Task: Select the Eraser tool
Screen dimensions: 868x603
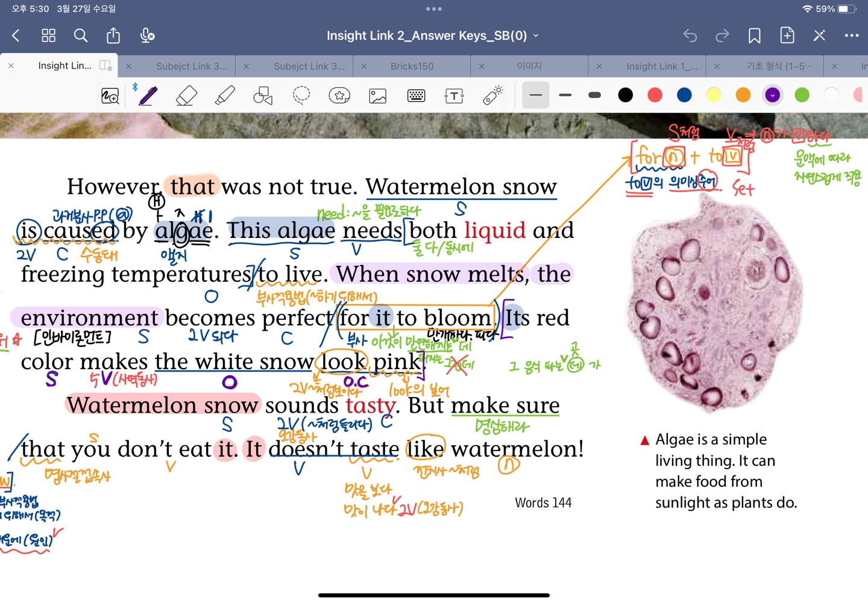Action: click(x=186, y=96)
